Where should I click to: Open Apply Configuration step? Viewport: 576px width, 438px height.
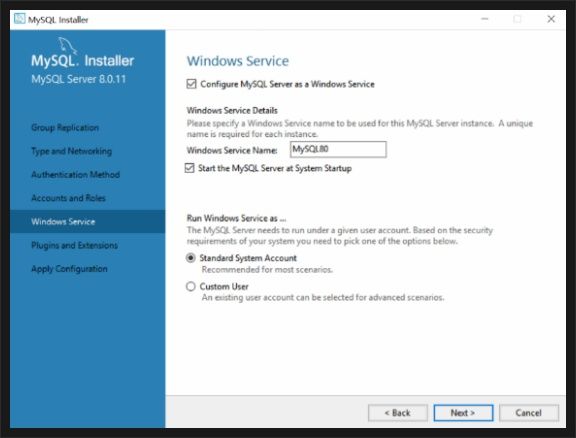[x=69, y=269]
